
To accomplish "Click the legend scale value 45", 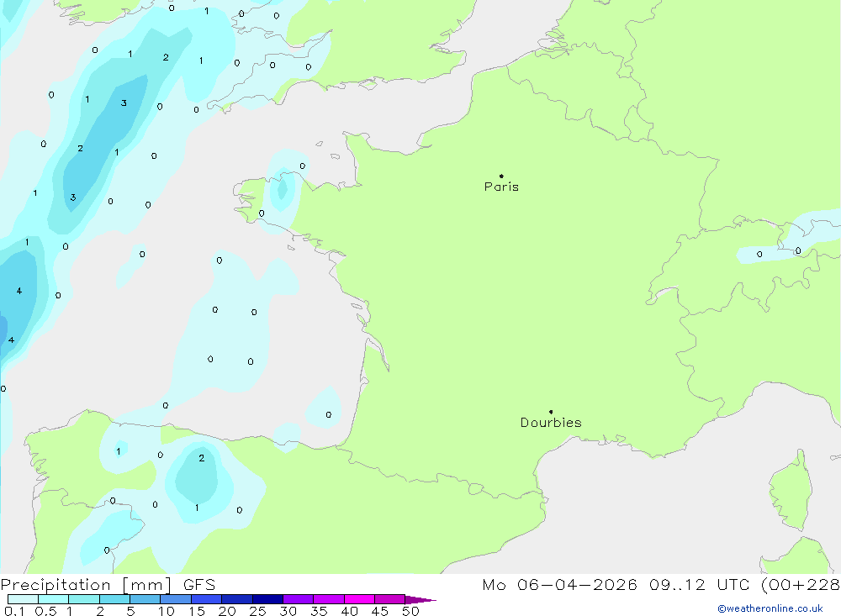I will 380,611.
